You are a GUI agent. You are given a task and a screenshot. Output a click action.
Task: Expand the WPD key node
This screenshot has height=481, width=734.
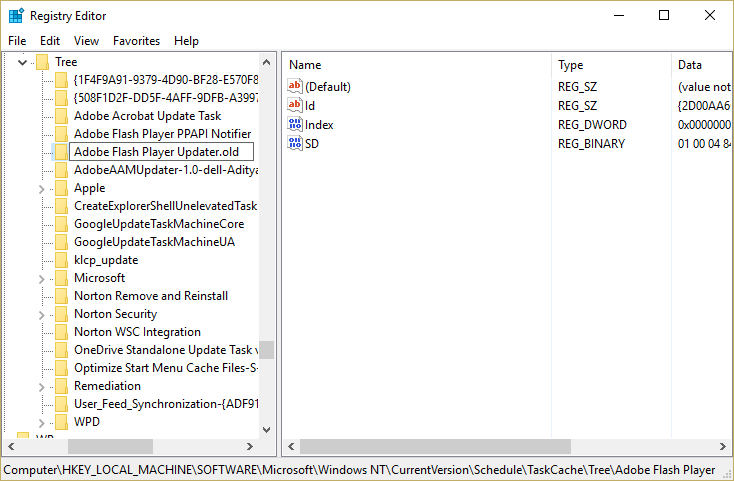coord(41,422)
